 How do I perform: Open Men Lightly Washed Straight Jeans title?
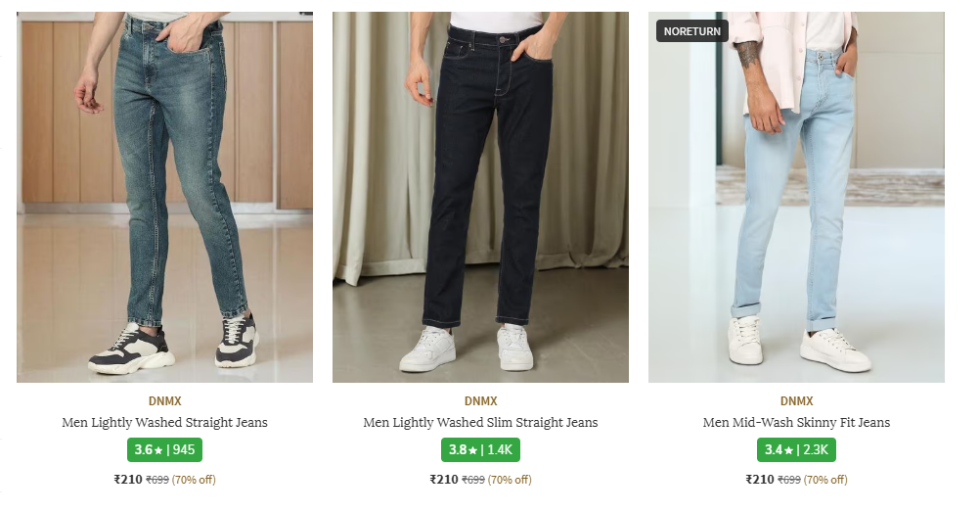tap(164, 423)
